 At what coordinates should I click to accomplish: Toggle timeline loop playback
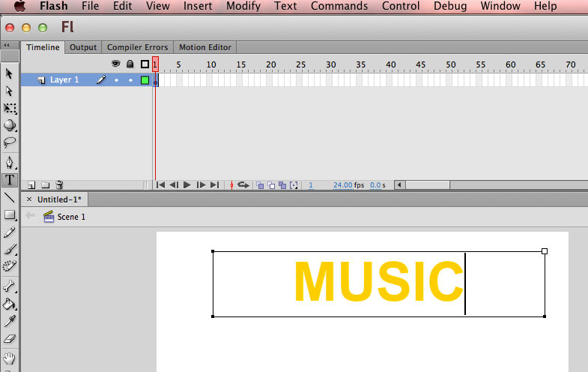pos(243,185)
